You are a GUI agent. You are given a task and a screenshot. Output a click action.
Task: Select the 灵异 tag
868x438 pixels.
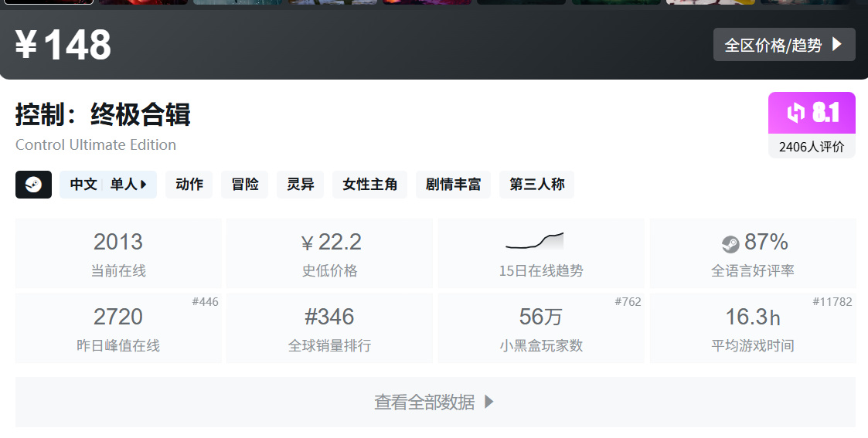pyautogui.click(x=300, y=184)
